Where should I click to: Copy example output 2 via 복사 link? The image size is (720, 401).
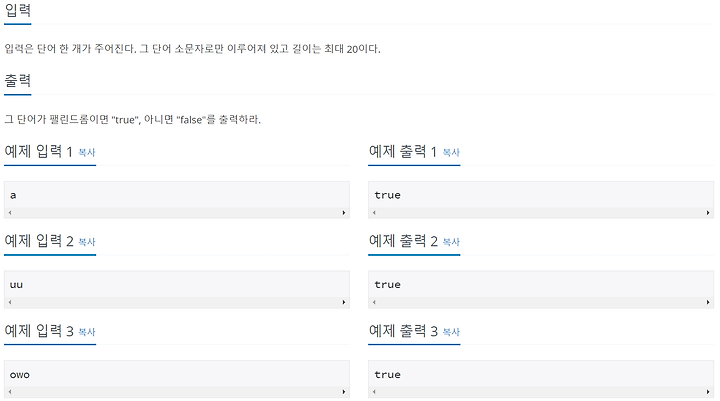[x=451, y=242]
